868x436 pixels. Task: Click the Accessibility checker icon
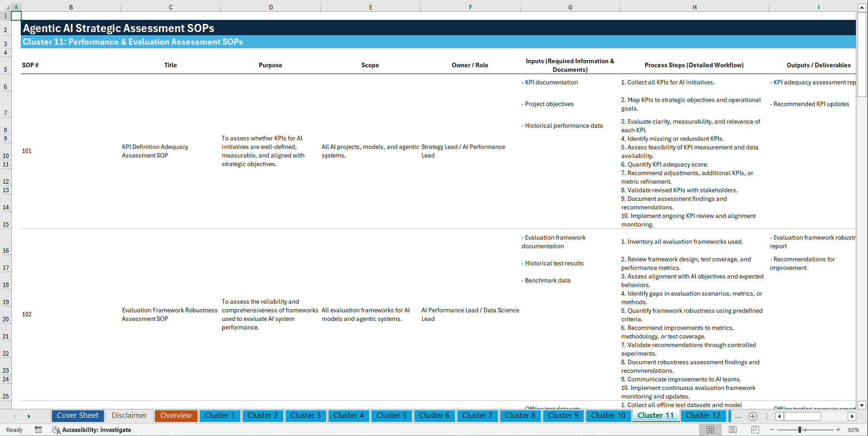(56, 430)
